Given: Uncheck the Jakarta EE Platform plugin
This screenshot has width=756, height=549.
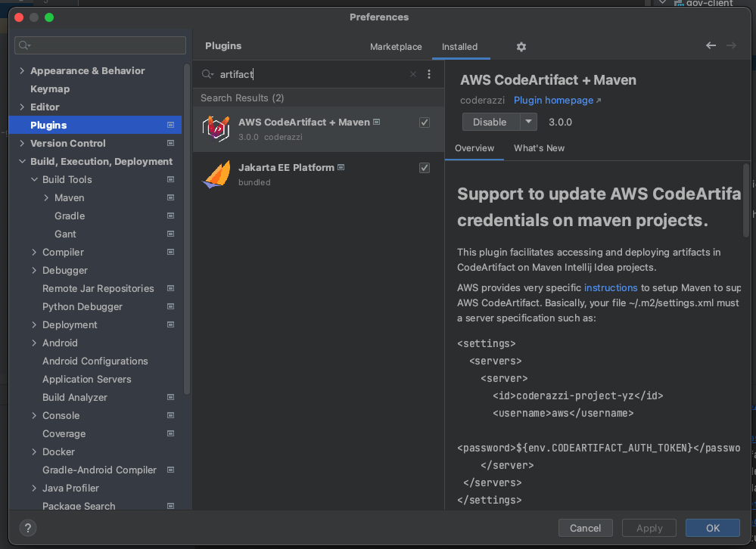Looking at the screenshot, I should (x=425, y=168).
